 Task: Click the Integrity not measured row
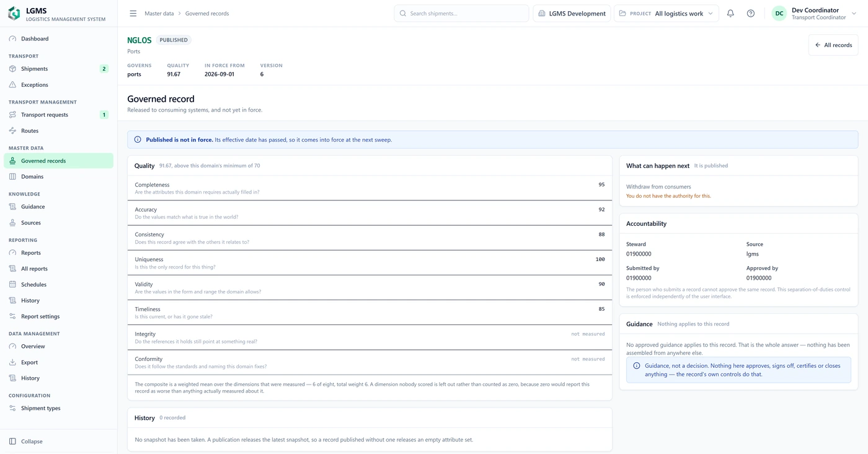point(370,337)
